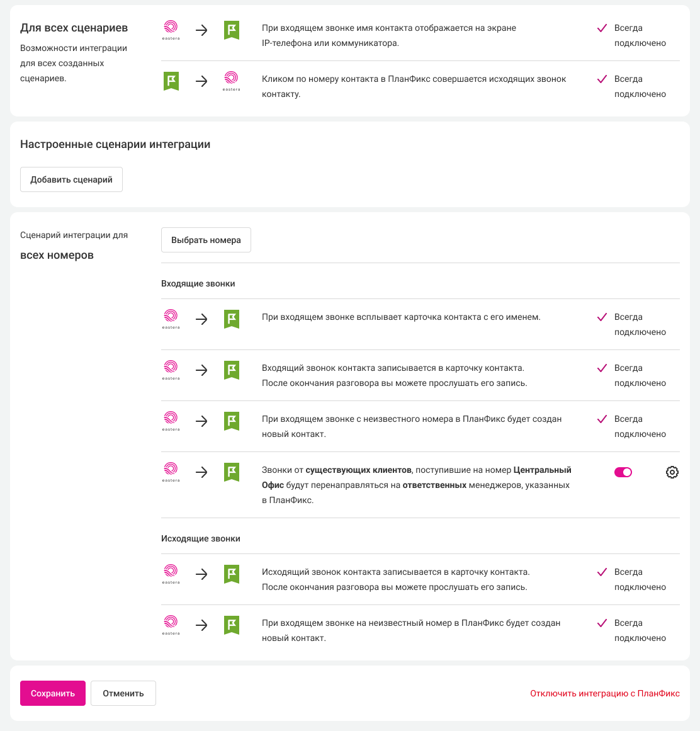Click checkmark beside contact card popup row
Image resolution: width=700 pixels, height=731 pixels.
point(602,317)
